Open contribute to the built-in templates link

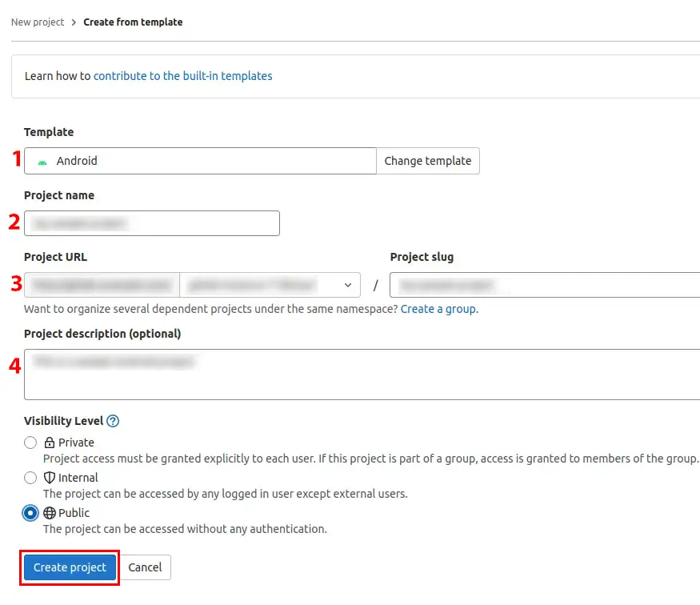tap(182, 76)
